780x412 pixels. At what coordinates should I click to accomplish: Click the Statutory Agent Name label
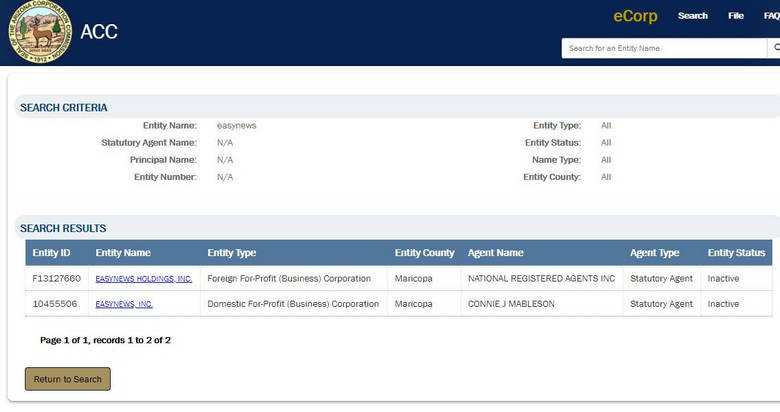(x=149, y=143)
